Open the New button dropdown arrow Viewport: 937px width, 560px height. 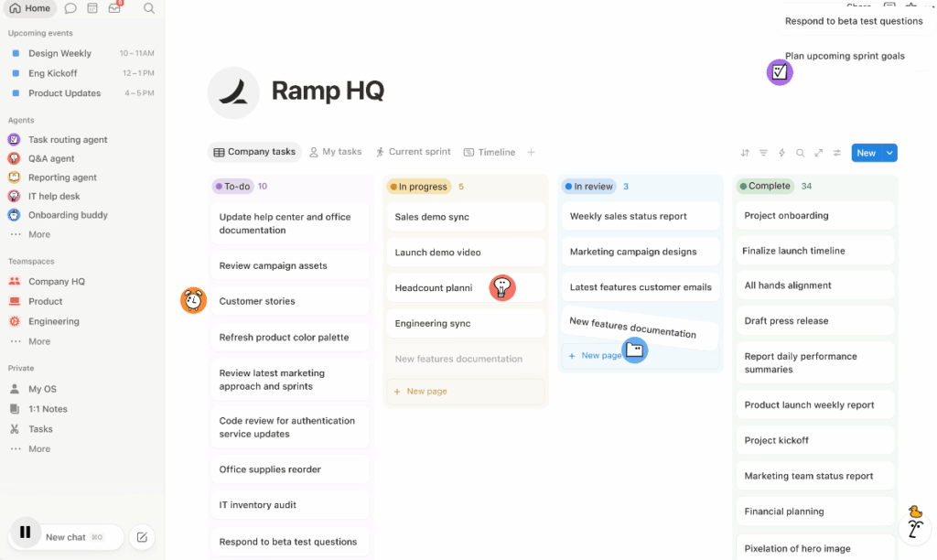(x=889, y=153)
